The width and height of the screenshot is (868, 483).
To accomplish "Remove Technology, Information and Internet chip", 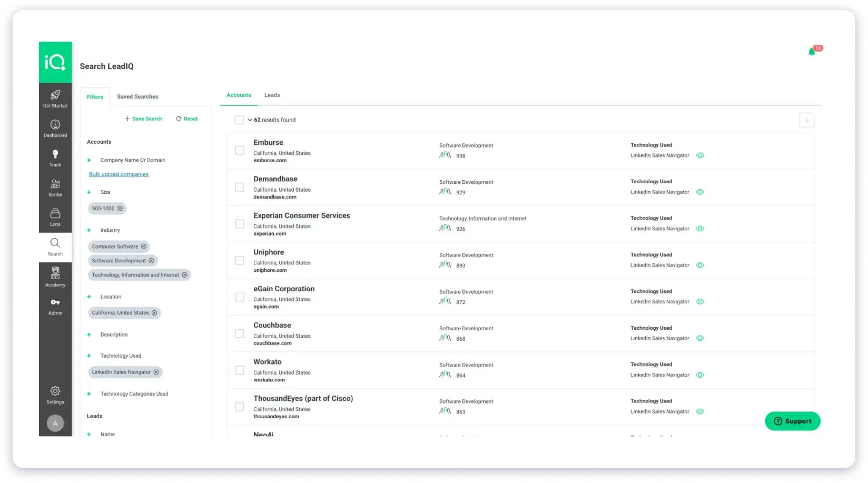I will coord(184,275).
